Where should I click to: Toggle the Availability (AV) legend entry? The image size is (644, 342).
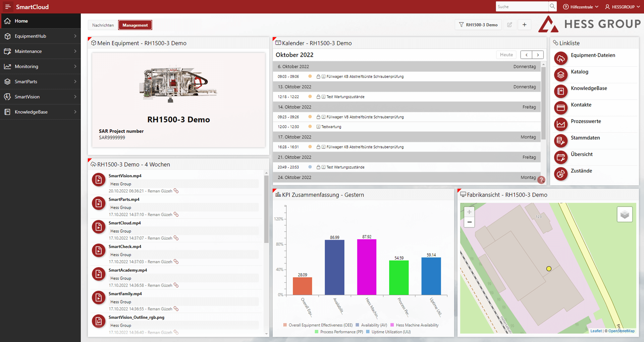[x=371, y=325]
